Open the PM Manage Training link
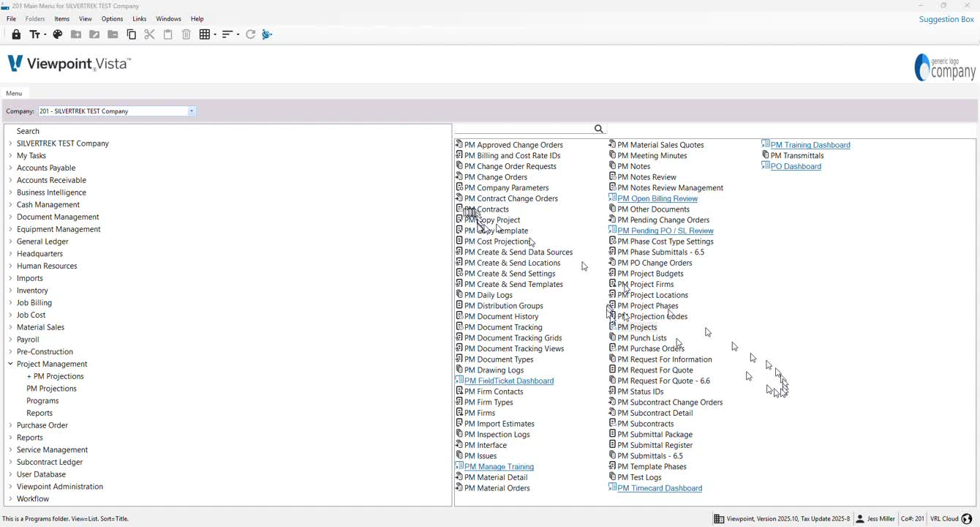The height and width of the screenshot is (527, 980). pos(500,466)
